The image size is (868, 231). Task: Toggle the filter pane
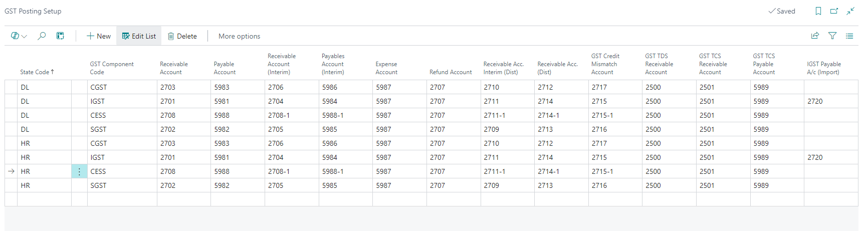[x=832, y=36]
